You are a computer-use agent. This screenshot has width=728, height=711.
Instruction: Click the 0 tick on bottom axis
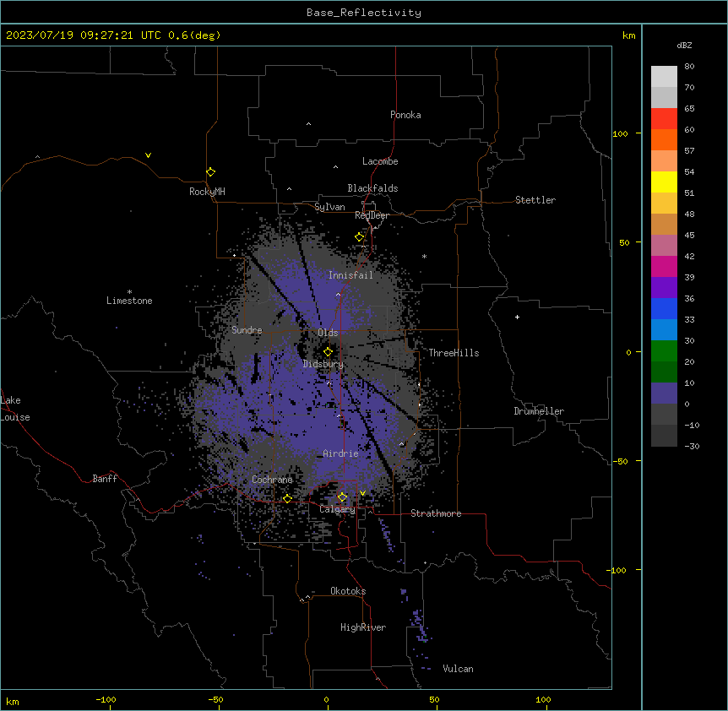point(326,699)
